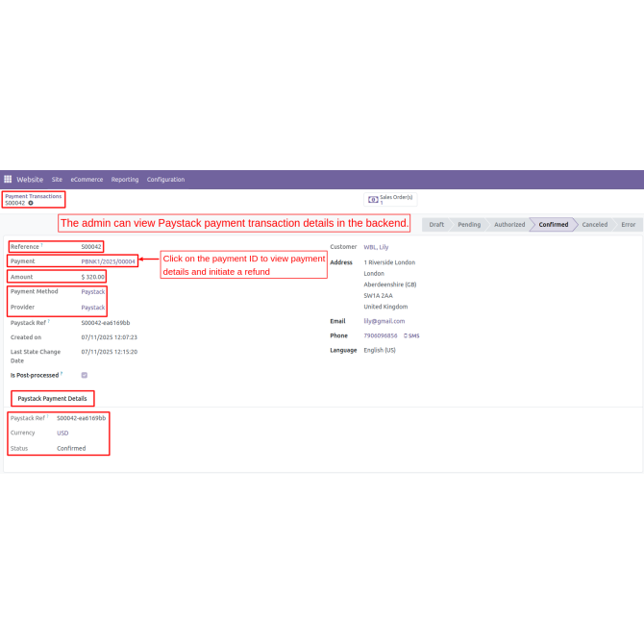
Task: Click the postcode SW1A 2AA
Action: [379, 296]
